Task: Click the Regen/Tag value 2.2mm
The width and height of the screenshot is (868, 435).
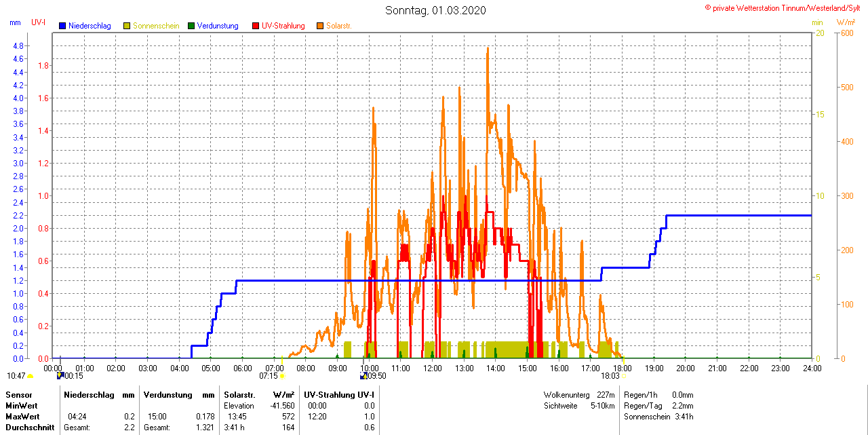Action: [x=682, y=405]
